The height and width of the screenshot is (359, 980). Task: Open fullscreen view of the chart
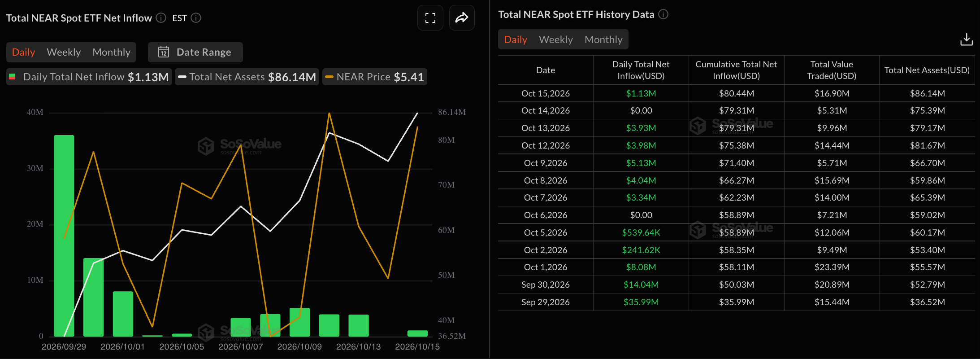pyautogui.click(x=430, y=18)
